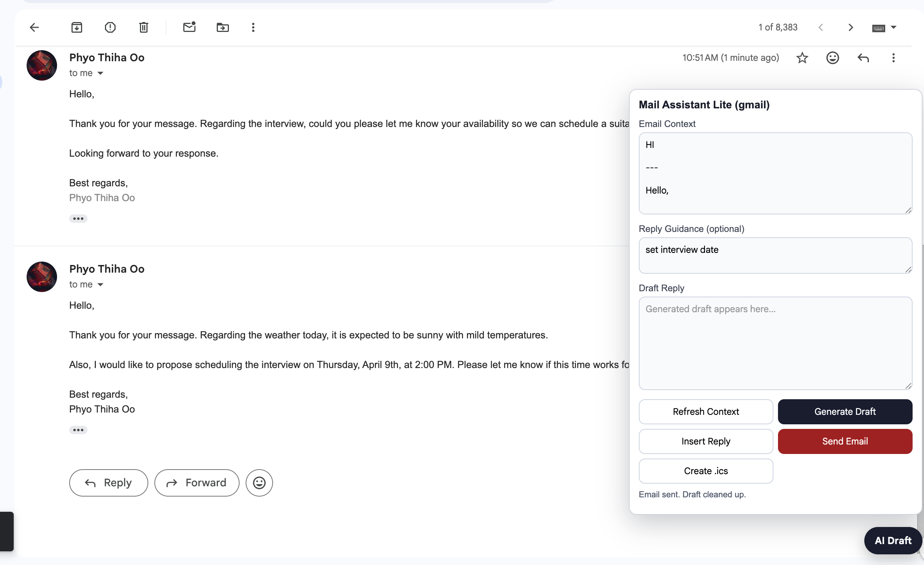Click the red Send Email button
Screen dimensions: 924x565
pyautogui.click(x=845, y=441)
